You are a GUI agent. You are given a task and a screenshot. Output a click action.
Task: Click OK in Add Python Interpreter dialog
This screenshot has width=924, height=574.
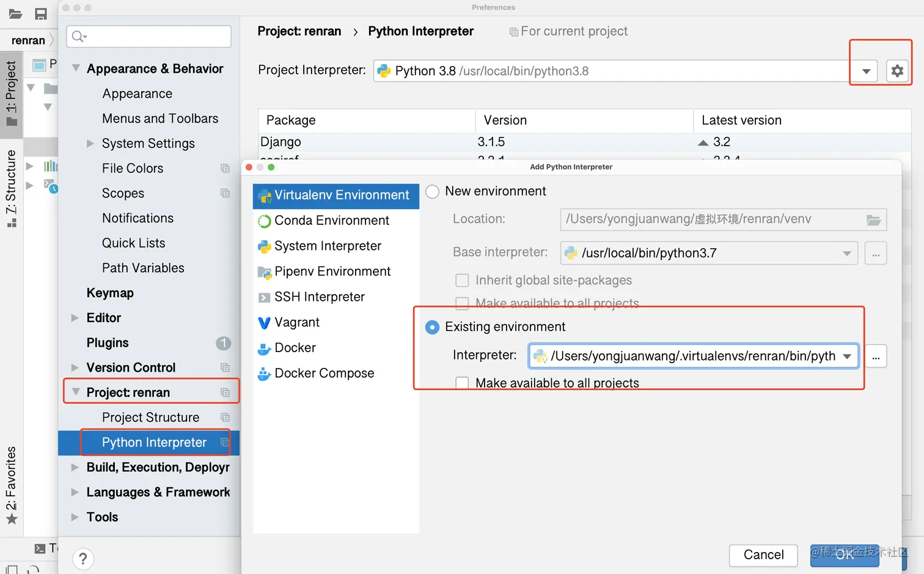[845, 555]
